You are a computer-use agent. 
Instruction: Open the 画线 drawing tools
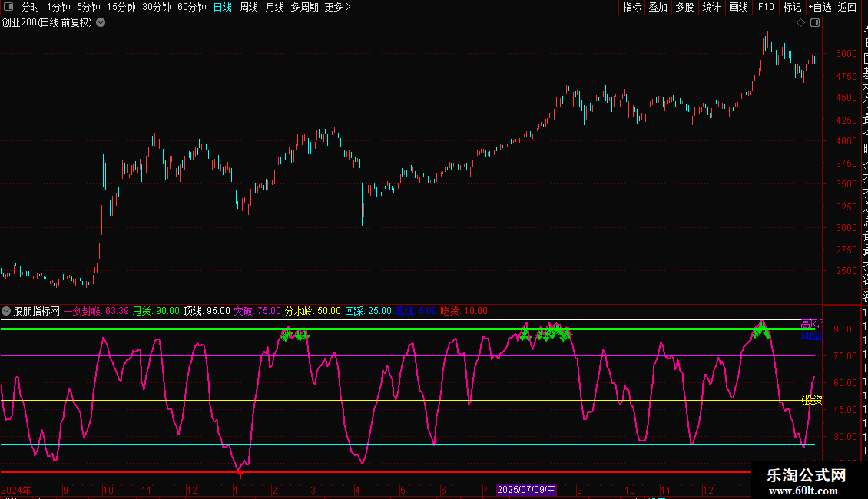[x=738, y=7]
